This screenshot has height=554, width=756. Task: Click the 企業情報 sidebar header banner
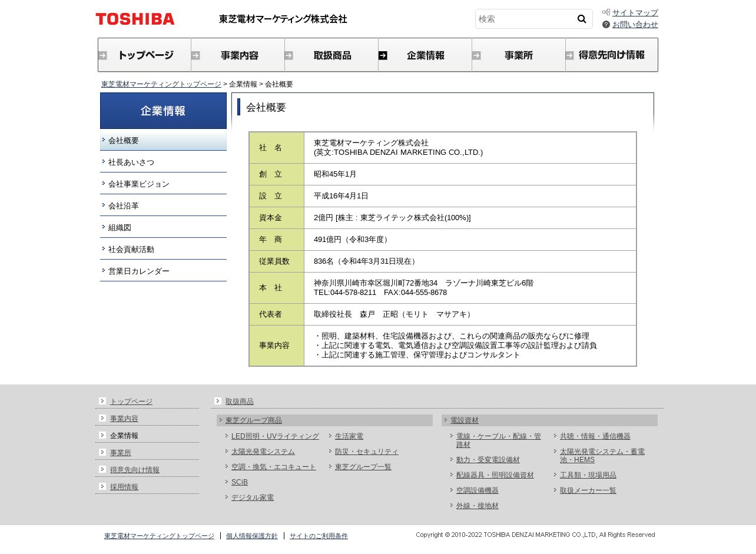(x=163, y=111)
